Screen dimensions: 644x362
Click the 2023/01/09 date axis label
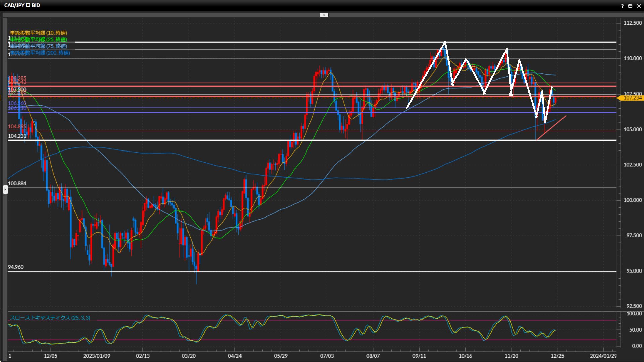click(97, 356)
